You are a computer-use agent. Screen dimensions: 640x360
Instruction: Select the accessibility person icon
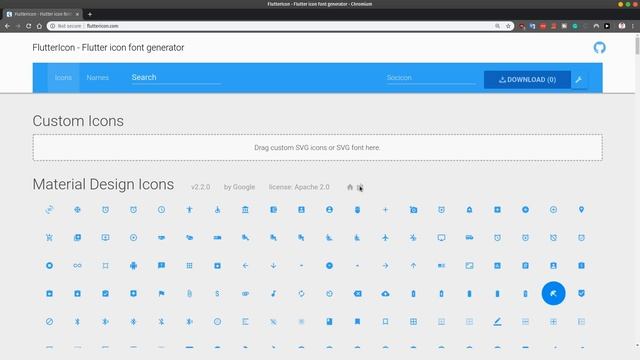click(x=189, y=210)
